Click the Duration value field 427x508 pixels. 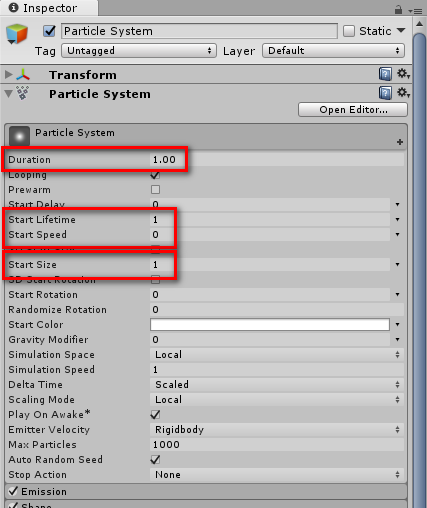[x=277, y=160]
